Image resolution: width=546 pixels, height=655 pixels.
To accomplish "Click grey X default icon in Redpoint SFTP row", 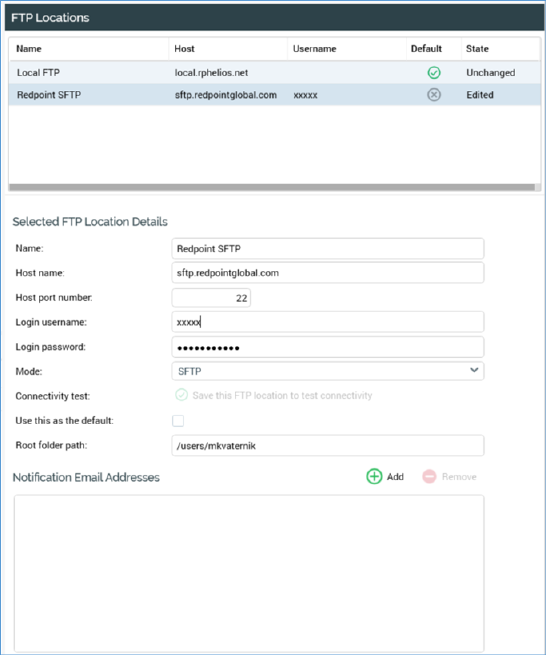I will 434,95.
